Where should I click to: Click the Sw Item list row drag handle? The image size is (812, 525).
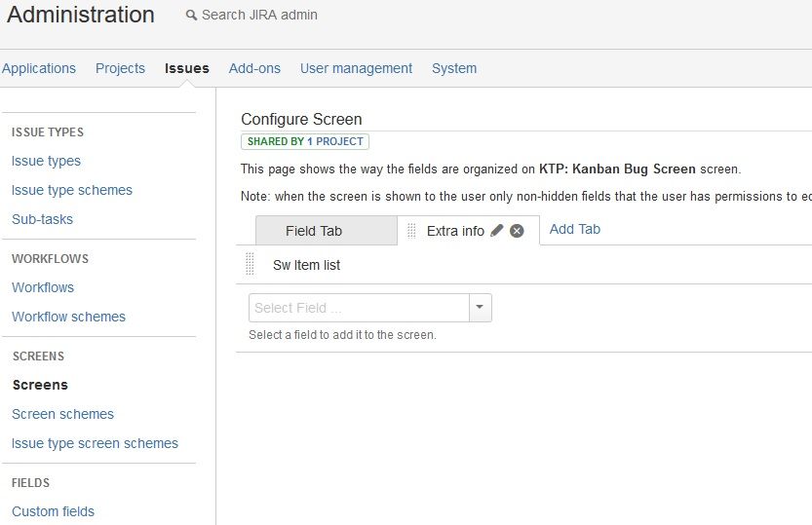tap(250, 264)
